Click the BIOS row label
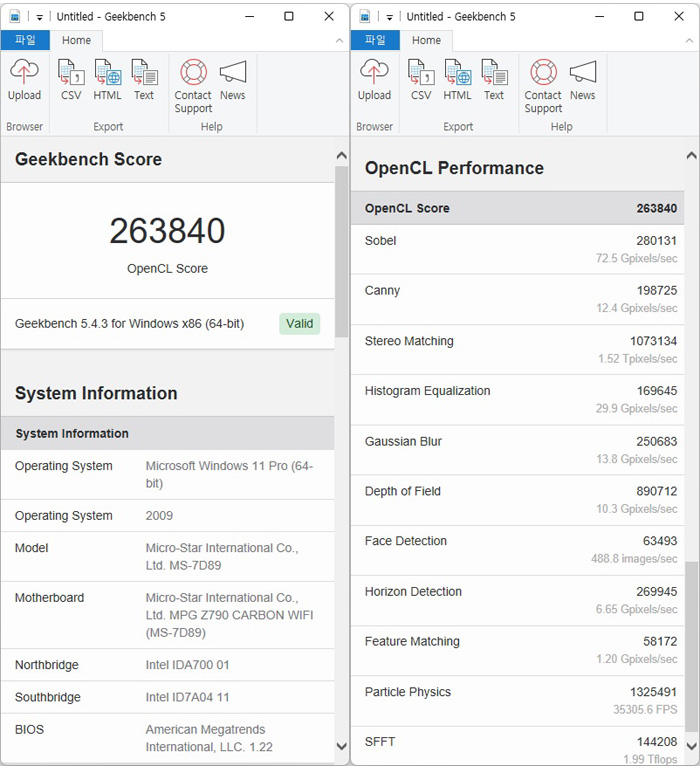This screenshot has width=700, height=770. click(x=29, y=729)
